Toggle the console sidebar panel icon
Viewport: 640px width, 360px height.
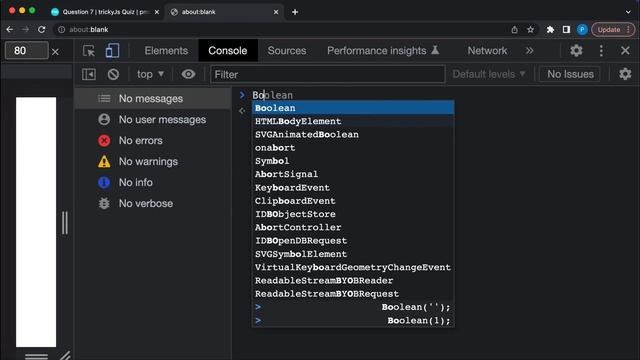pyautogui.click(x=89, y=74)
